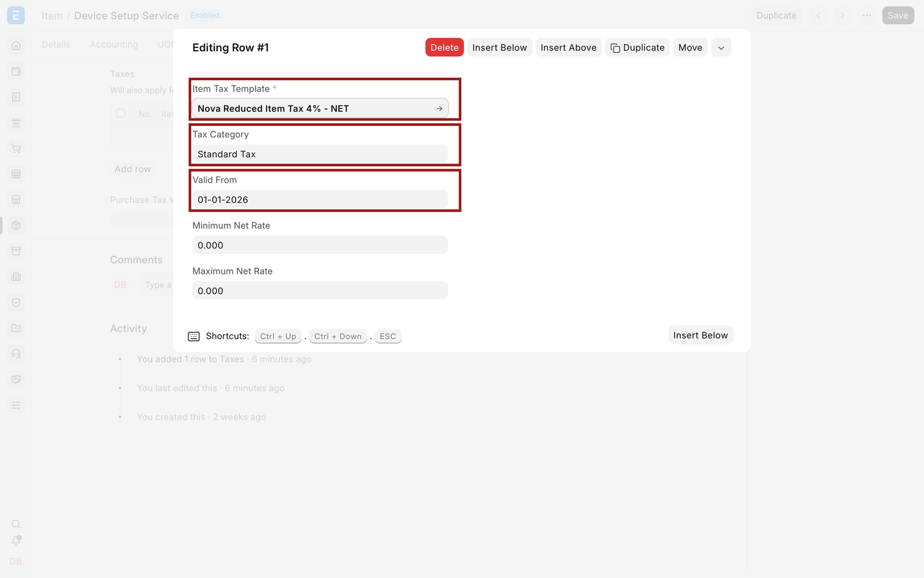Click the Ctrl + Up shortcut key
This screenshot has width=924, height=578.
[x=278, y=336]
